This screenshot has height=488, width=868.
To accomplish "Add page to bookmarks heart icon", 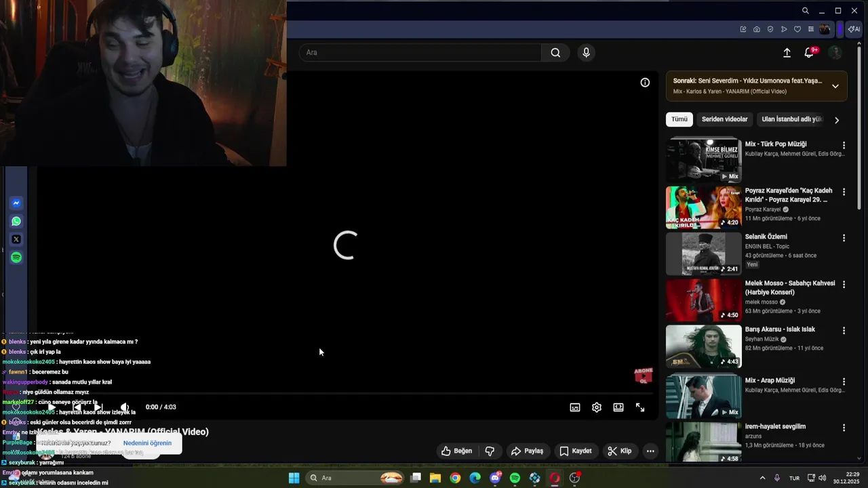I will tap(797, 29).
